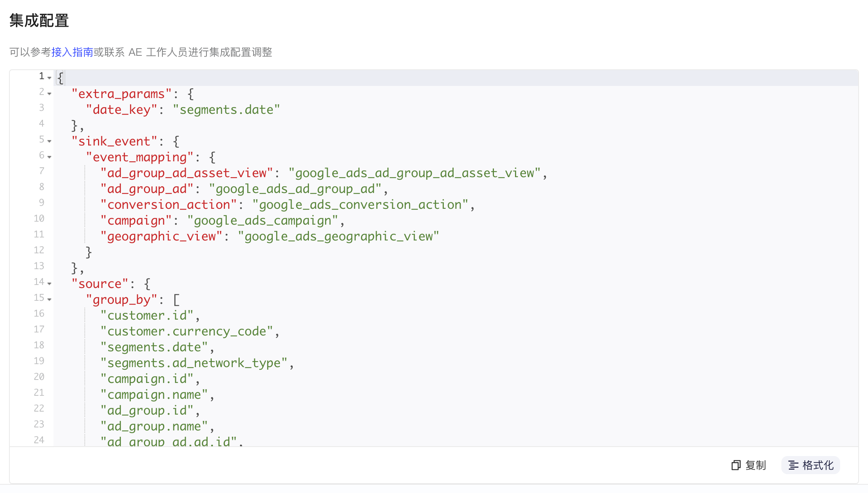Click the "geographic_view" key

[x=161, y=236]
